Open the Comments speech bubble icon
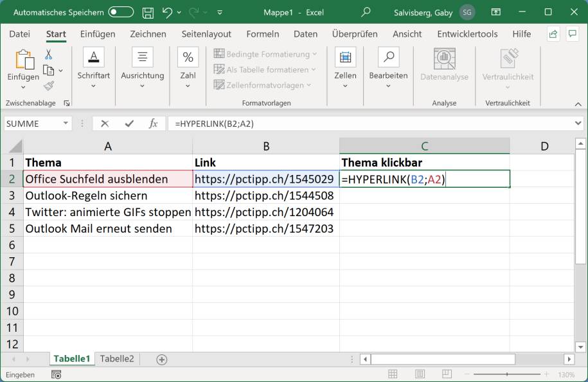The height and width of the screenshot is (382, 588). point(572,34)
